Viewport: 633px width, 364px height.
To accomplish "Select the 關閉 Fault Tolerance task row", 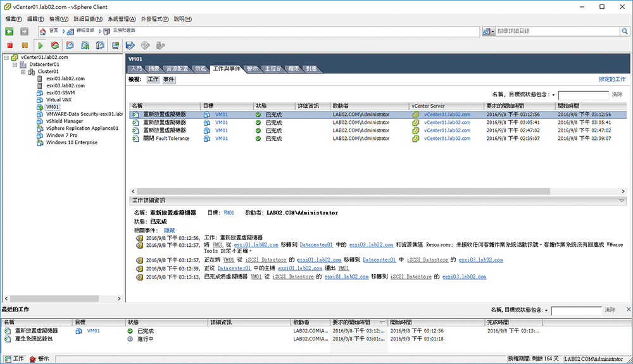I will pyautogui.click(x=377, y=139).
